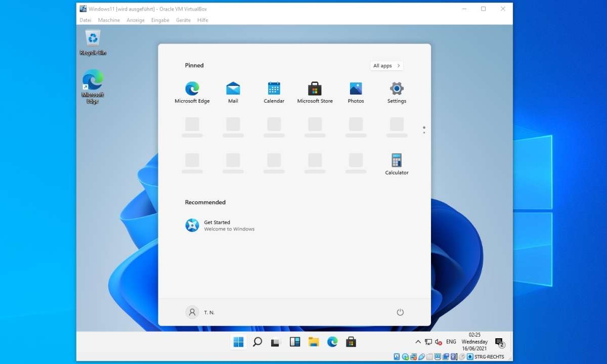607x364 pixels.
Task: Click the All apps button
Action: point(387,66)
